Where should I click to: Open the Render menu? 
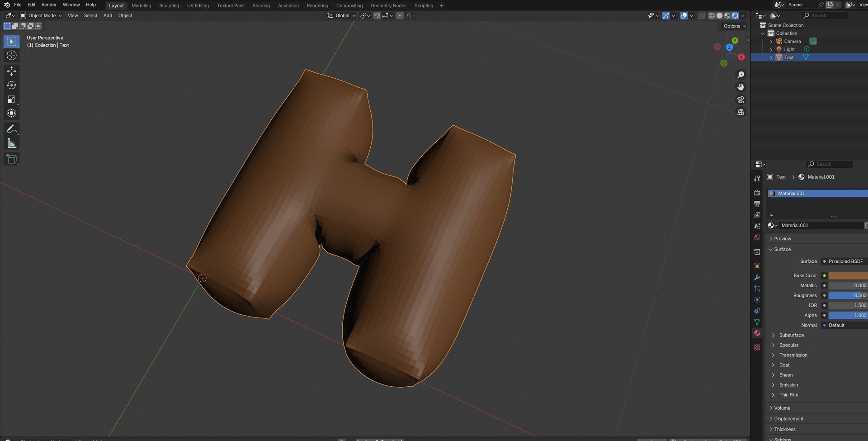click(x=49, y=5)
